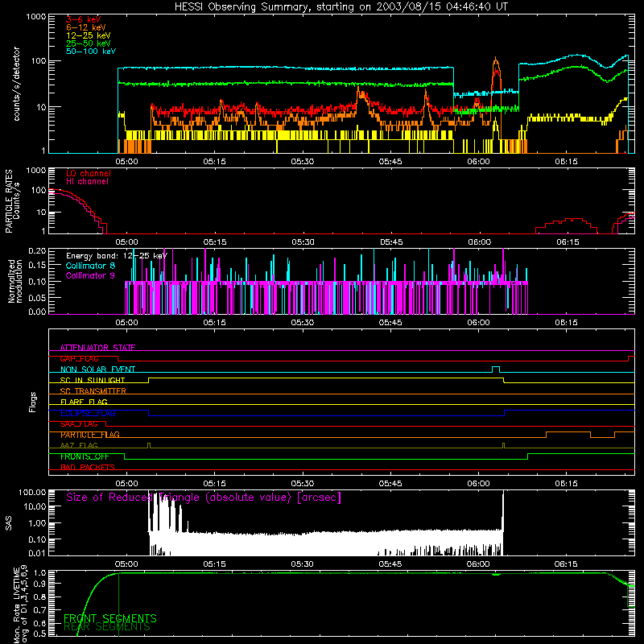Click the Size of Reduced Triangle label
The image size is (644, 644).
pyautogui.click(x=204, y=497)
